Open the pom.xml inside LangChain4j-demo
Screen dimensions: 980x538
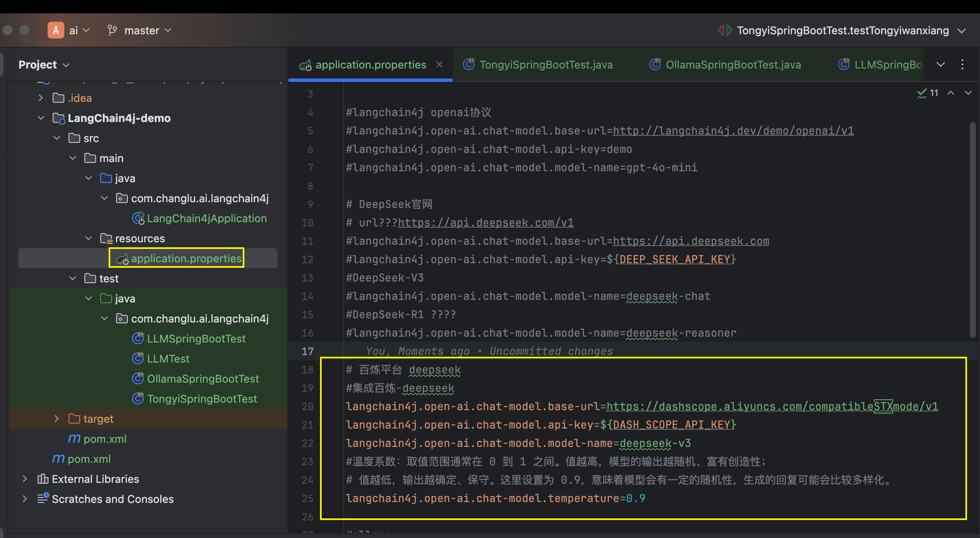click(x=97, y=439)
